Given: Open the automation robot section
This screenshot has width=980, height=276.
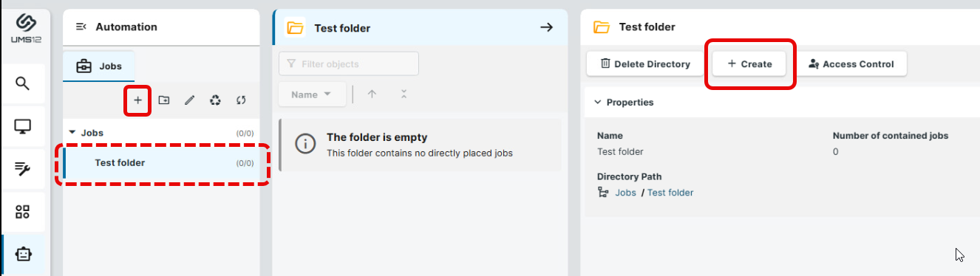Looking at the screenshot, I should tap(23, 255).
